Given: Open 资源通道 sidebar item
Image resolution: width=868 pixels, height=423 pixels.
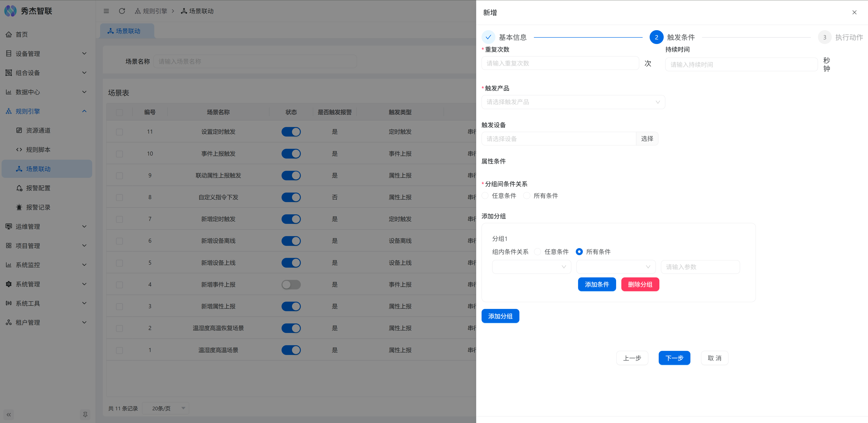Looking at the screenshot, I should point(38,131).
